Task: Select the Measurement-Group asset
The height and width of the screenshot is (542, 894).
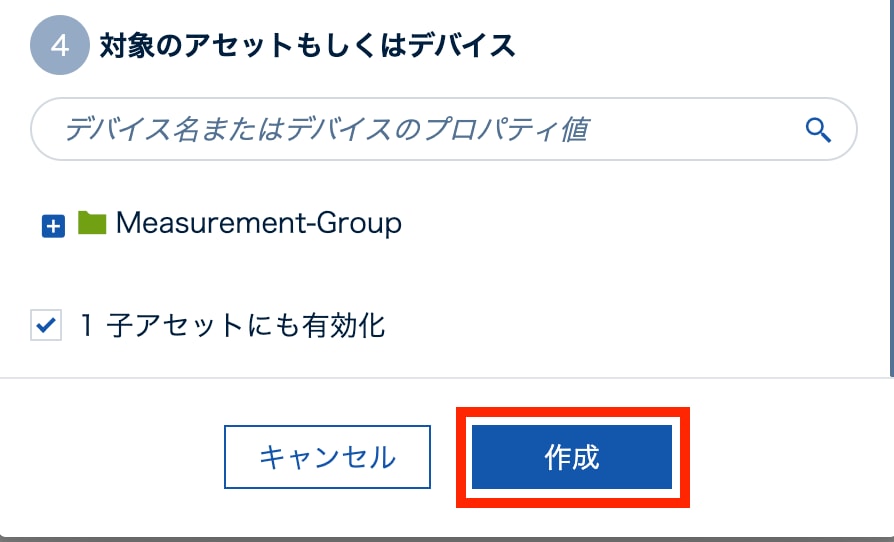Action: coord(258,222)
